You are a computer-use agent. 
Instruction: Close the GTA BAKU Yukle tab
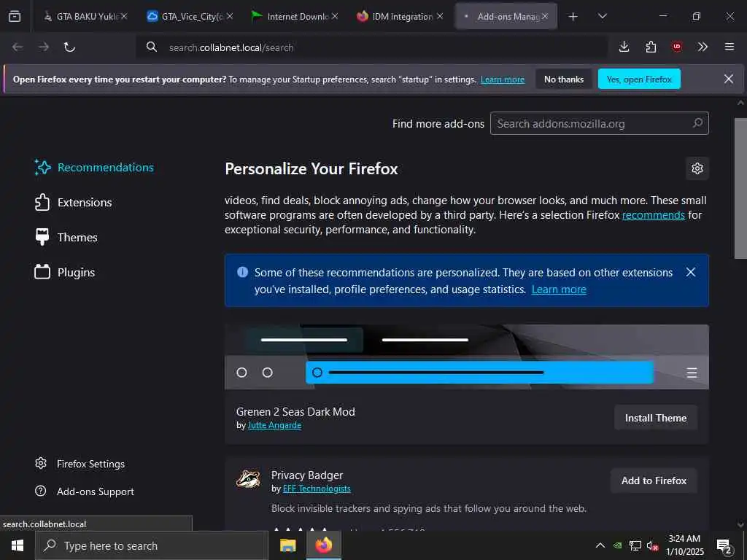[124, 16]
